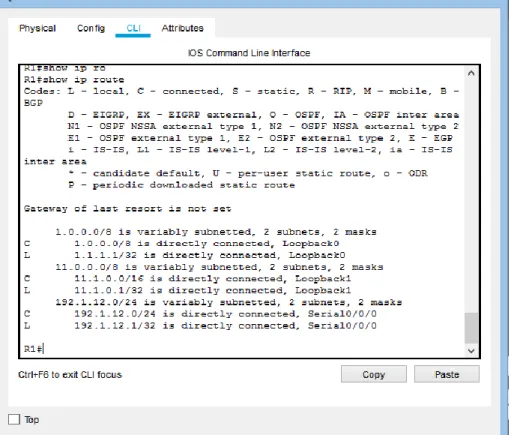This screenshot has width=511, height=435.
Task: Click the 192.1.12.0/24 Serial0/0/0 connected route
Action: pos(200,314)
